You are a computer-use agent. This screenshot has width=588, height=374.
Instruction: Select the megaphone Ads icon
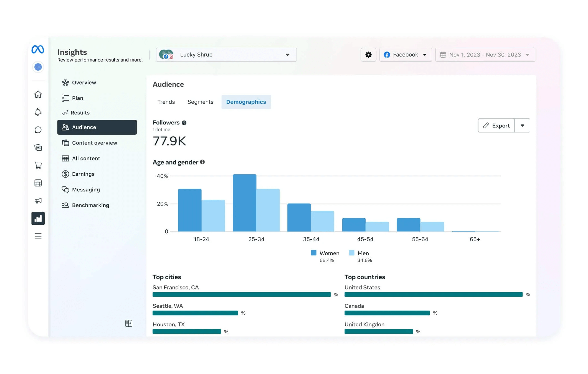[38, 201]
